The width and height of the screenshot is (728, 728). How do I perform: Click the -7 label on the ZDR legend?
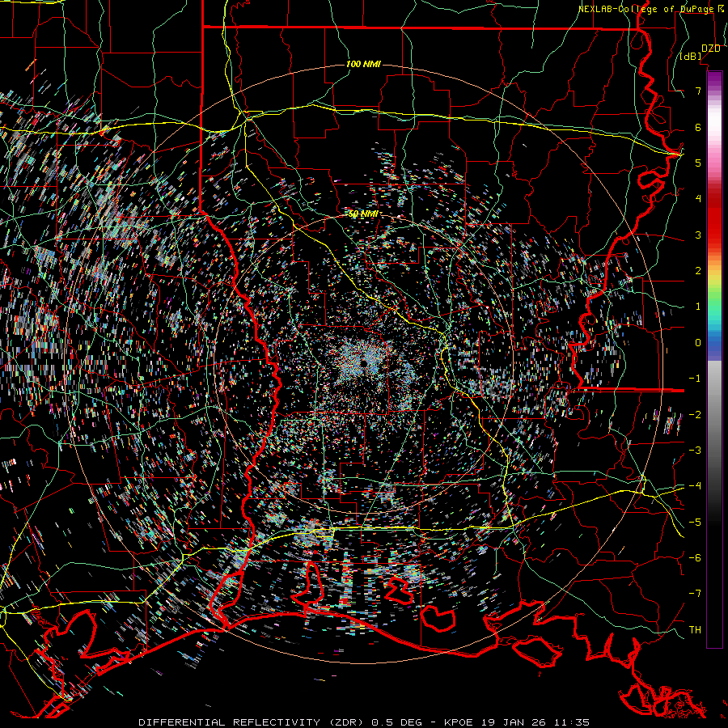[695, 594]
